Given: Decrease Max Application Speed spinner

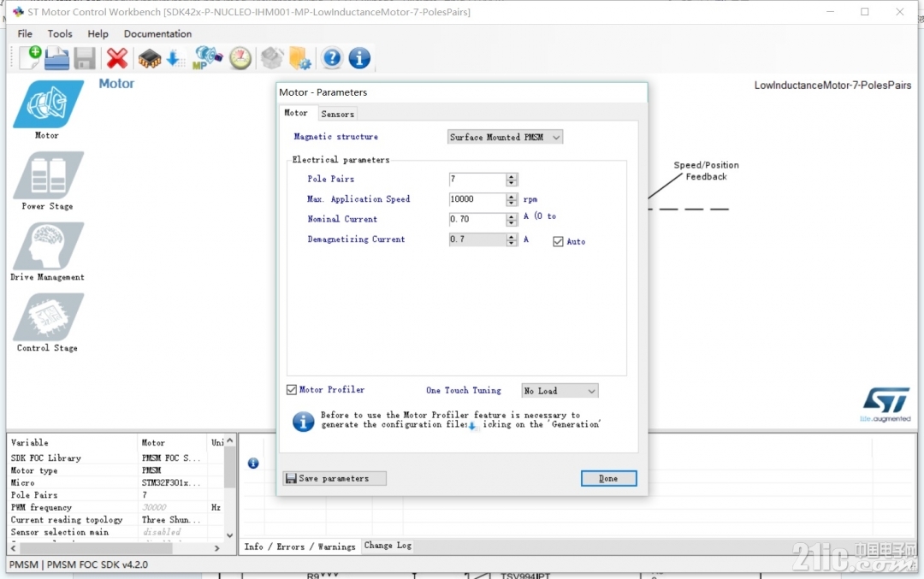Looking at the screenshot, I should coord(512,204).
